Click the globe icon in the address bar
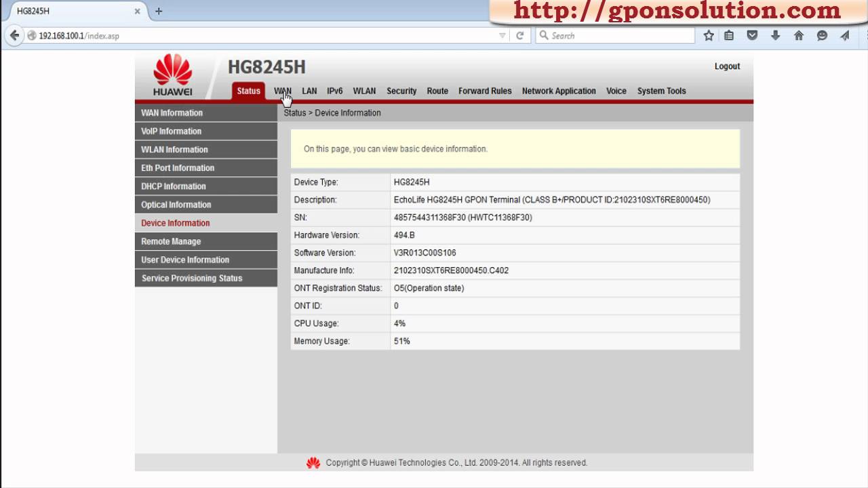Viewport: 868px width, 488px height. point(32,36)
